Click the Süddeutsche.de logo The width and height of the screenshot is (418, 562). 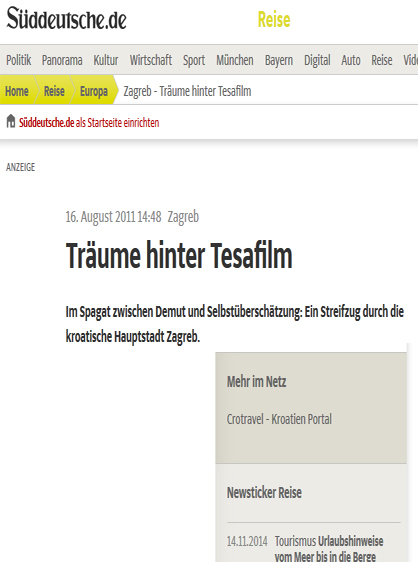coord(66,18)
